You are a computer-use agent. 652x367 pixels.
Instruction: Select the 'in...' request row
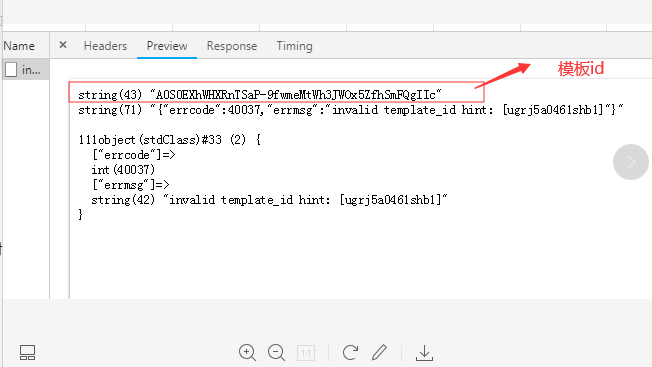(26, 69)
